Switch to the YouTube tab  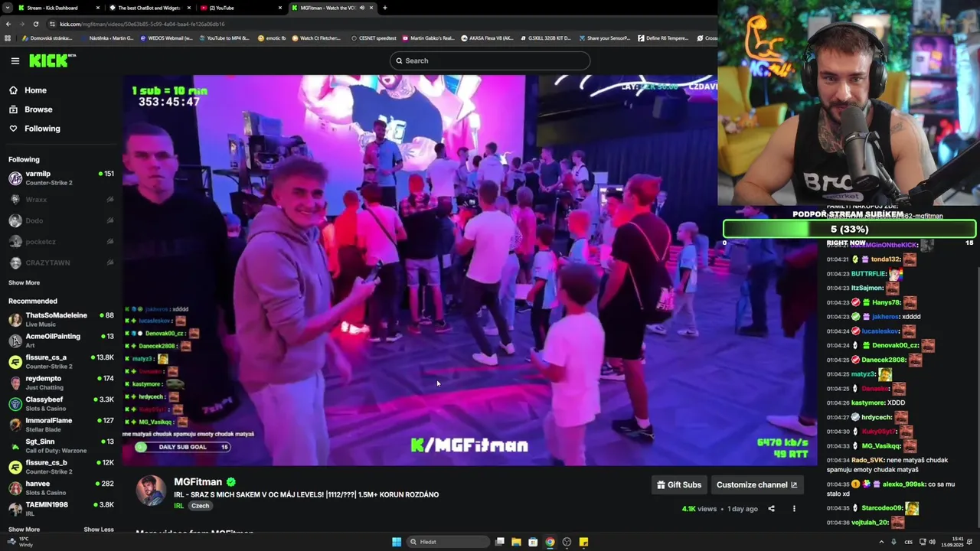241,8
